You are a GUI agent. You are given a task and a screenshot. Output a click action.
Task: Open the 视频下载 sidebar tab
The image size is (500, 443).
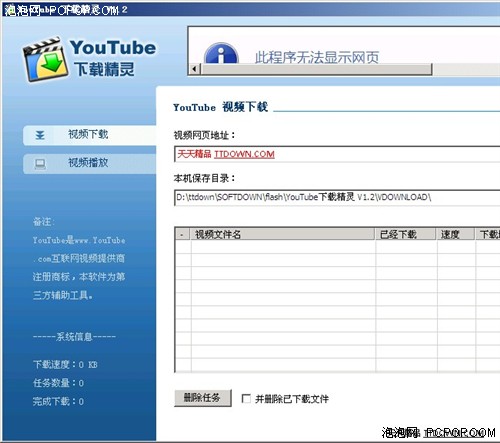[89, 135]
